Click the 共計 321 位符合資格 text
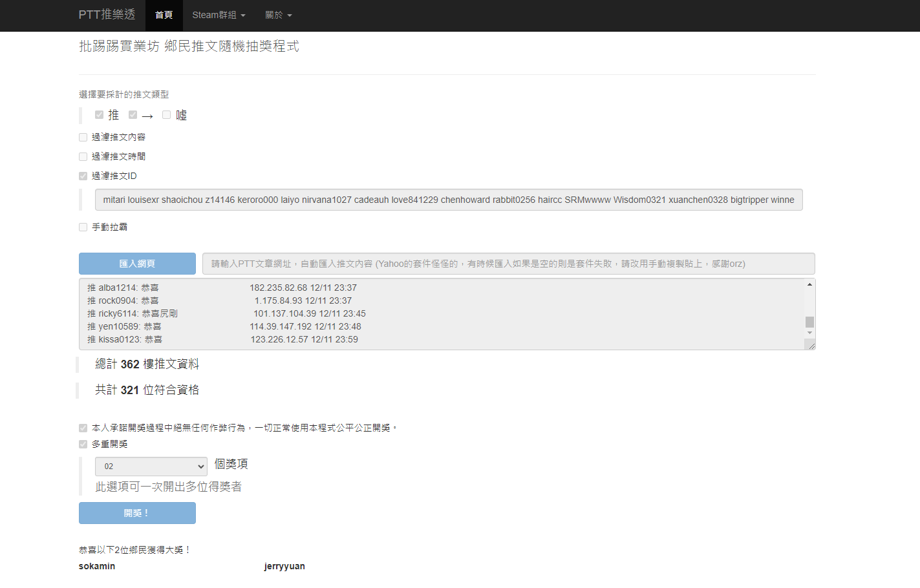Screen dimensions: 920x588 click(x=147, y=390)
